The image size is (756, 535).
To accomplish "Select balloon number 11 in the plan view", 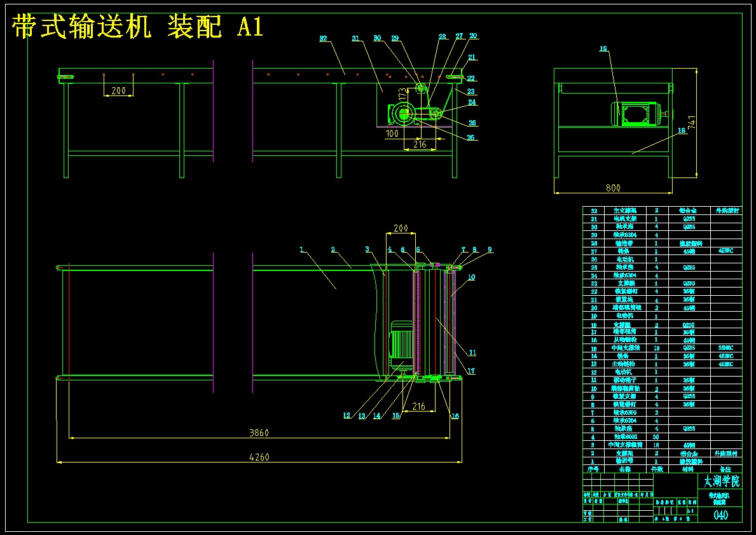I will [472, 352].
